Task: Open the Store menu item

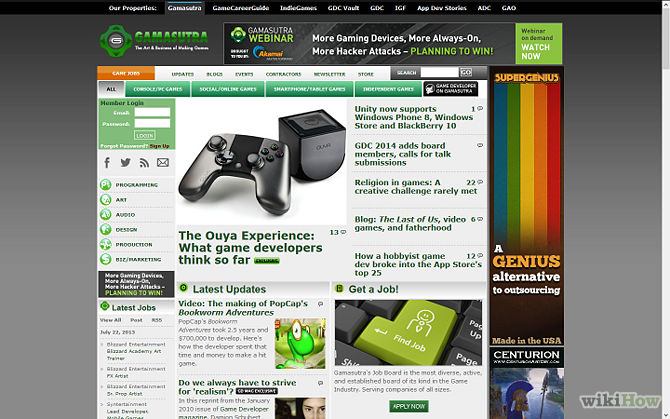Action: pyautogui.click(x=366, y=74)
